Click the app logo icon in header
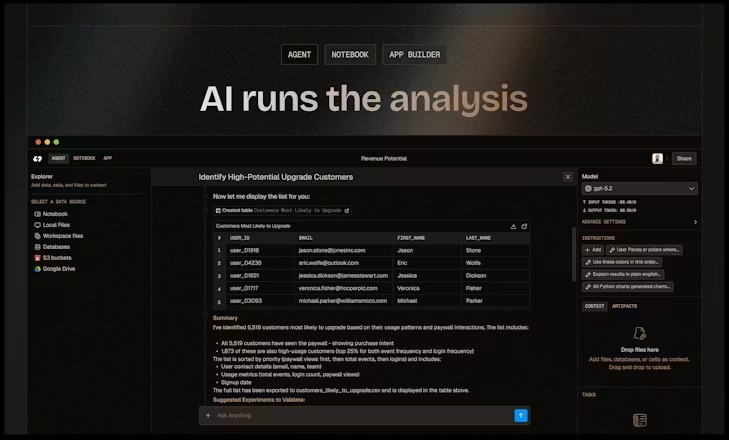Viewport: 729px width, 440px height. [x=38, y=159]
